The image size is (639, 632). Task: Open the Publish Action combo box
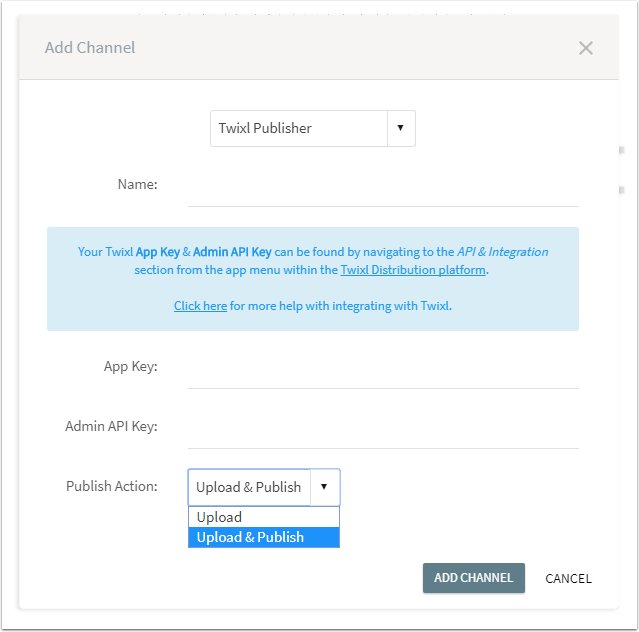pos(264,487)
